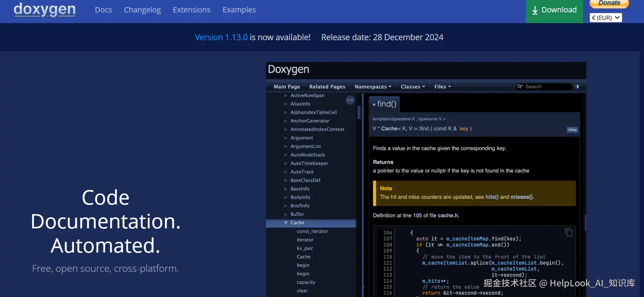Open the Classes dropdown menu
The height and width of the screenshot is (297, 644).
[x=413, y=87]
